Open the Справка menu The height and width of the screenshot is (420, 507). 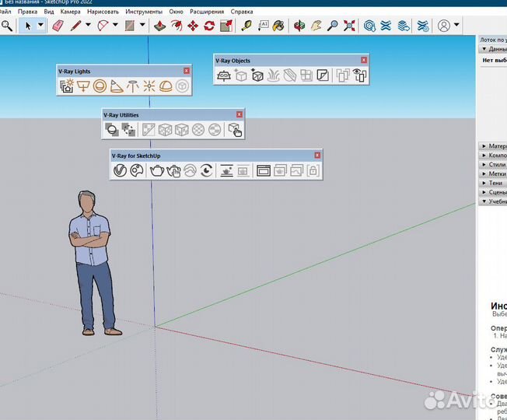click(x=242, y=12)
